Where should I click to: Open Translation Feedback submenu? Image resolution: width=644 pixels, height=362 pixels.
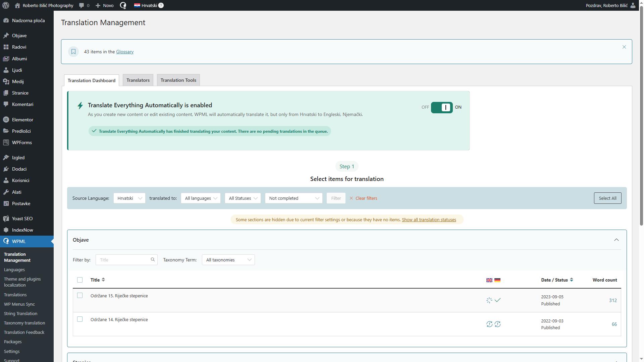point(24,333)
